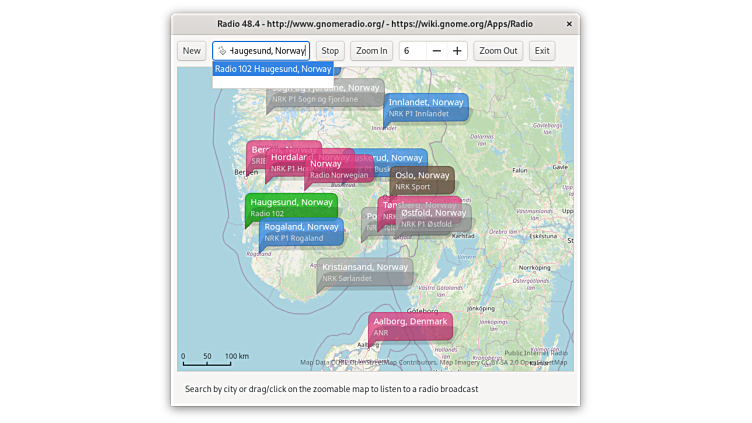Open the Innlandet NRK P1 marker

426,107
